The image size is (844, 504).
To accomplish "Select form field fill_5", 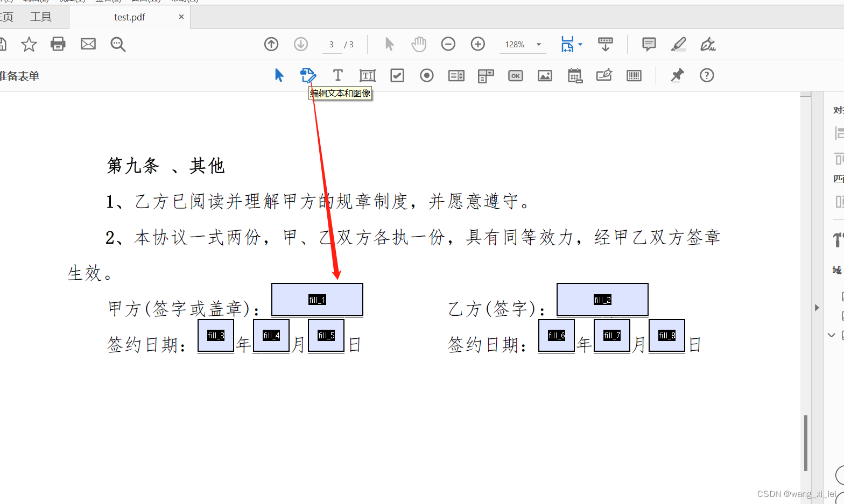I will tap(326, 336).
